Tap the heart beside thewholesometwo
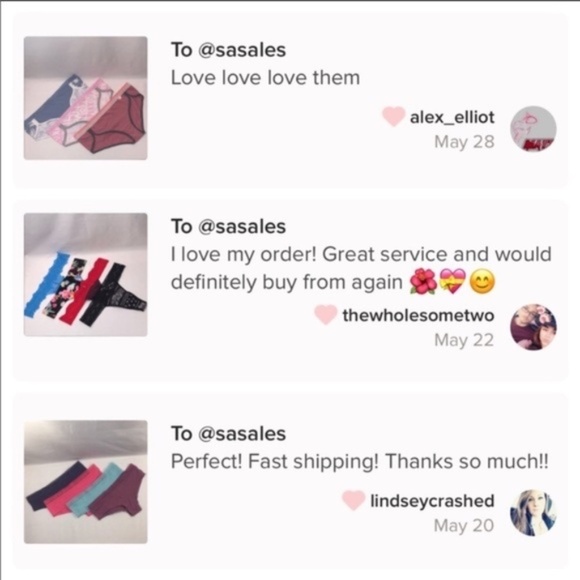580x580 pixels. point(326,315)
